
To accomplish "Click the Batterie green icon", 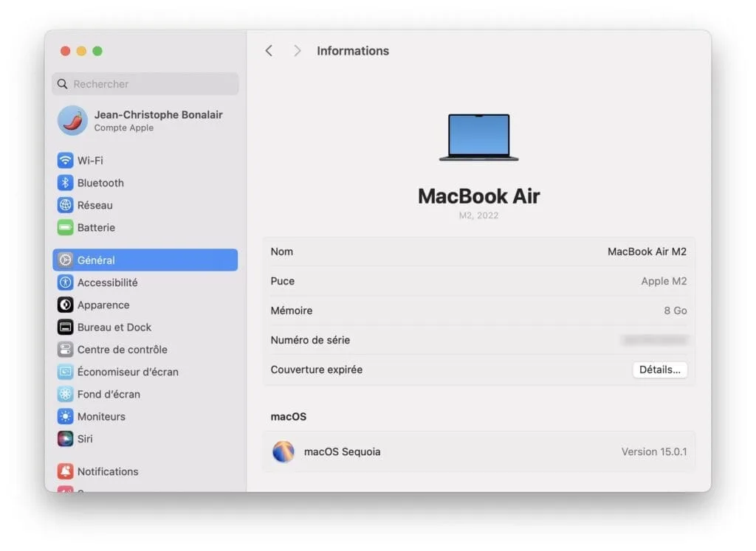I will [x=65, y=227].
